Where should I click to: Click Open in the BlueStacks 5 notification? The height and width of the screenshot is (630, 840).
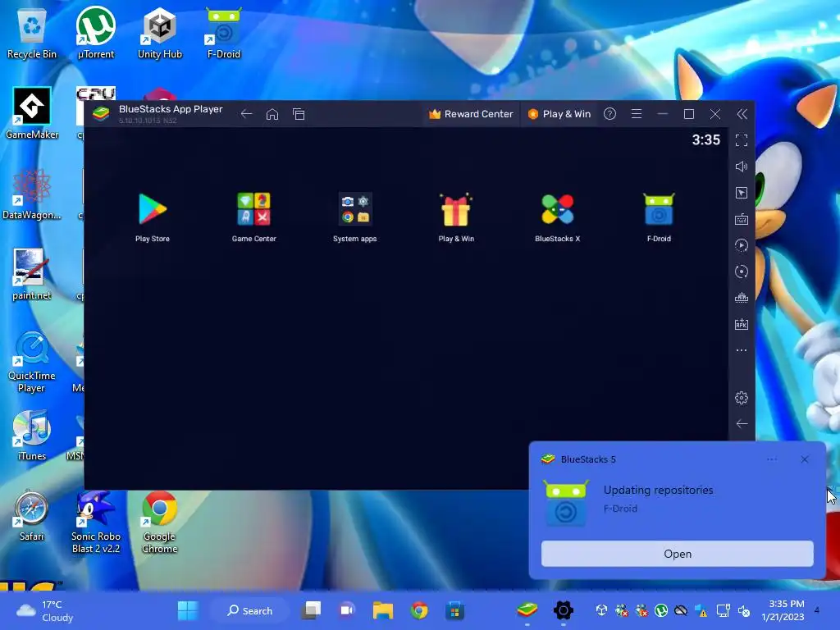(x=677, y=554)
